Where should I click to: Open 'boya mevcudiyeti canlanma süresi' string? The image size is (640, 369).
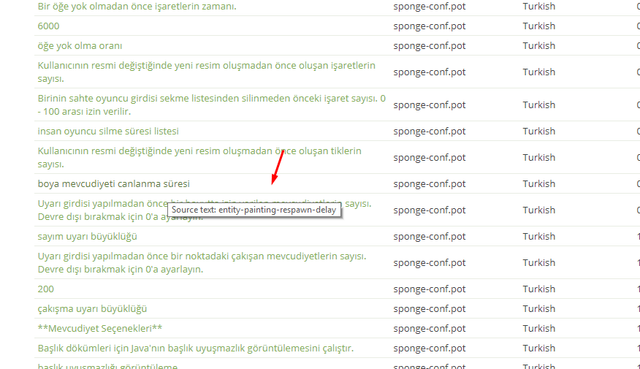(x=113, y=184)
